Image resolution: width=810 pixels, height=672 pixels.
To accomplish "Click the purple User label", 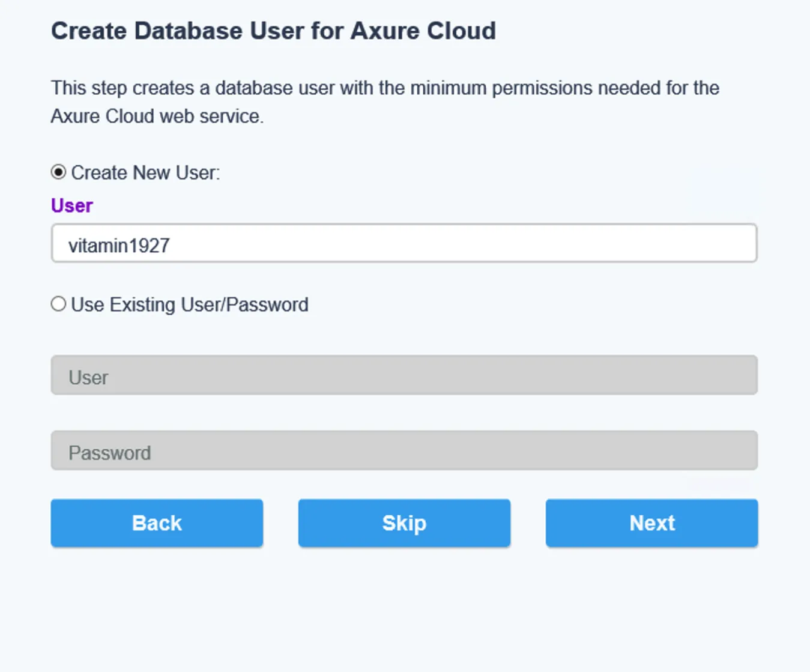I will (71, 205).
